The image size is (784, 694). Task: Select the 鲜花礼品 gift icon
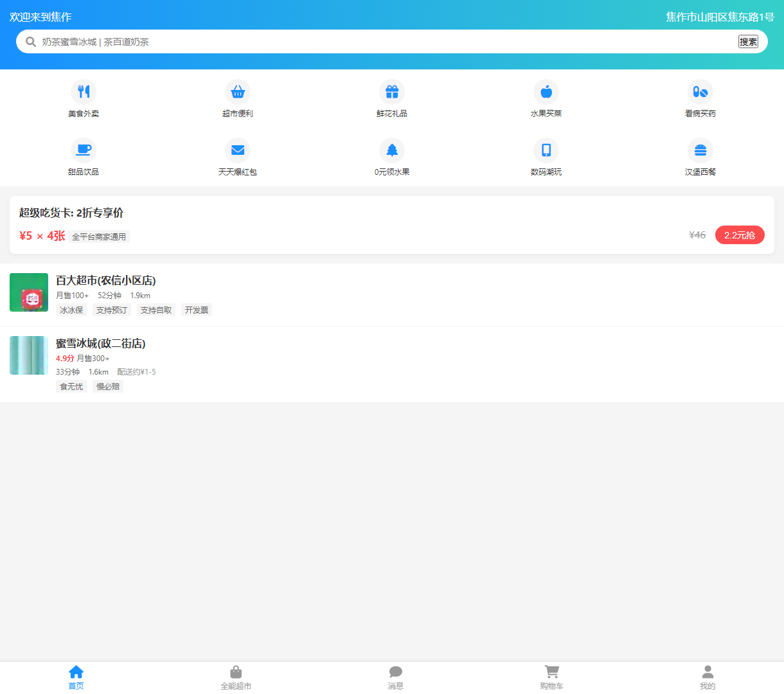click(x=392, y=92)
